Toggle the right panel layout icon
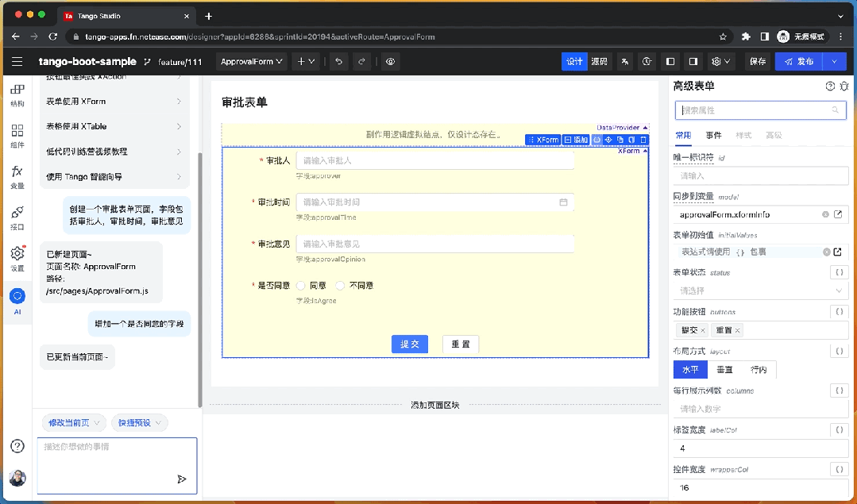 [693, 62]
